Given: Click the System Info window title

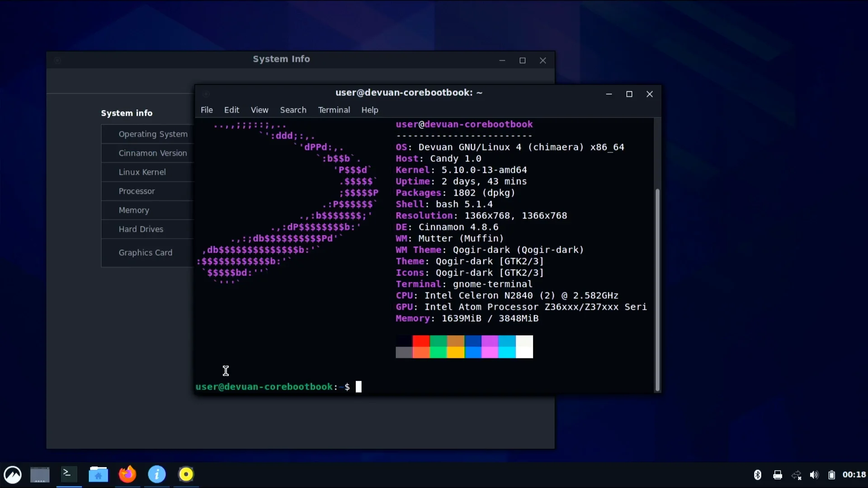Looking at the screenshot, I should click(x=281, y=59).
